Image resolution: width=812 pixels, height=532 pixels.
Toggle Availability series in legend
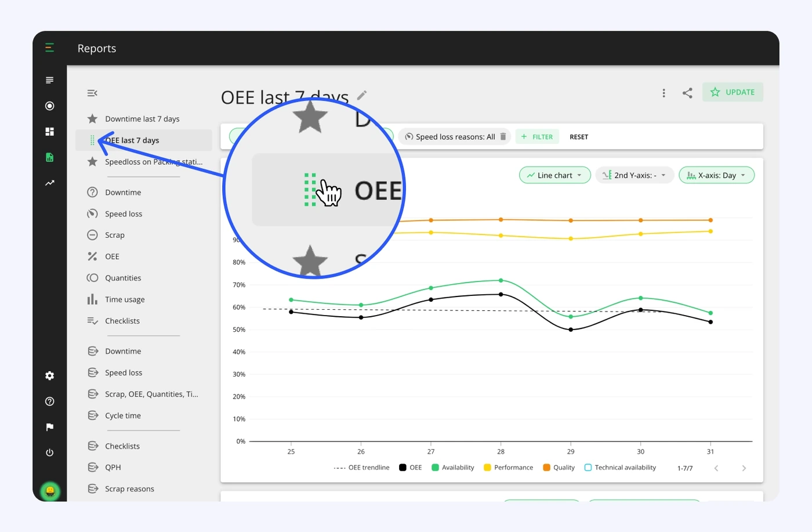[452, 468]
